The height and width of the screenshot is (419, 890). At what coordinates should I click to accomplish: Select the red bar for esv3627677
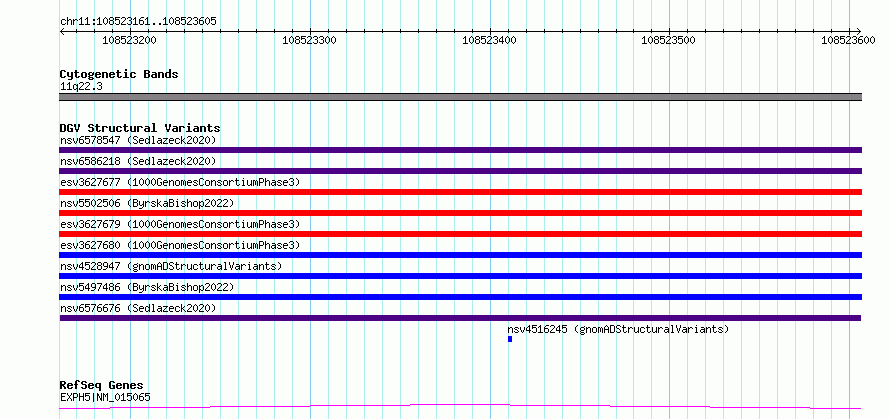[x=460, y=192]
